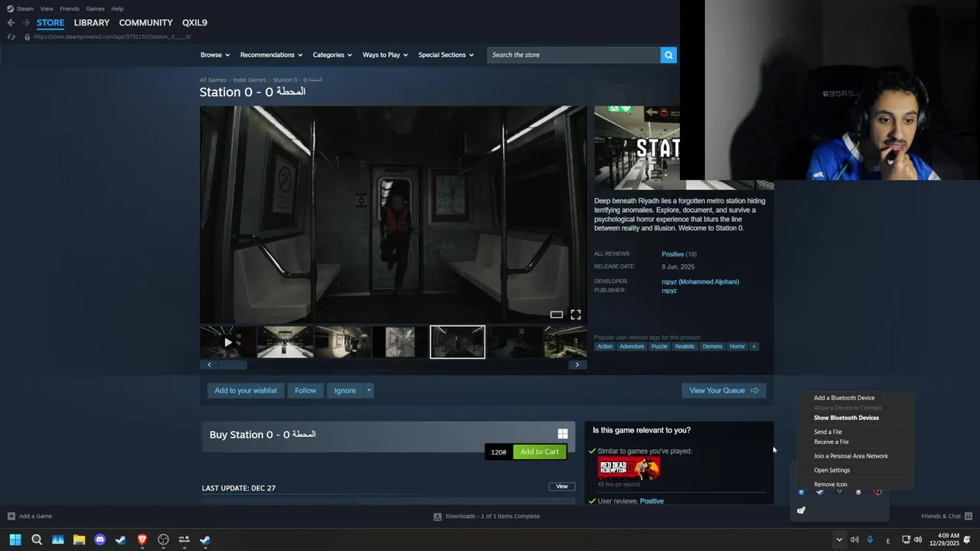This screenshot has width=980, height=551.
Task: Open the Steam menu in the title bar
Action: [24, 8]
